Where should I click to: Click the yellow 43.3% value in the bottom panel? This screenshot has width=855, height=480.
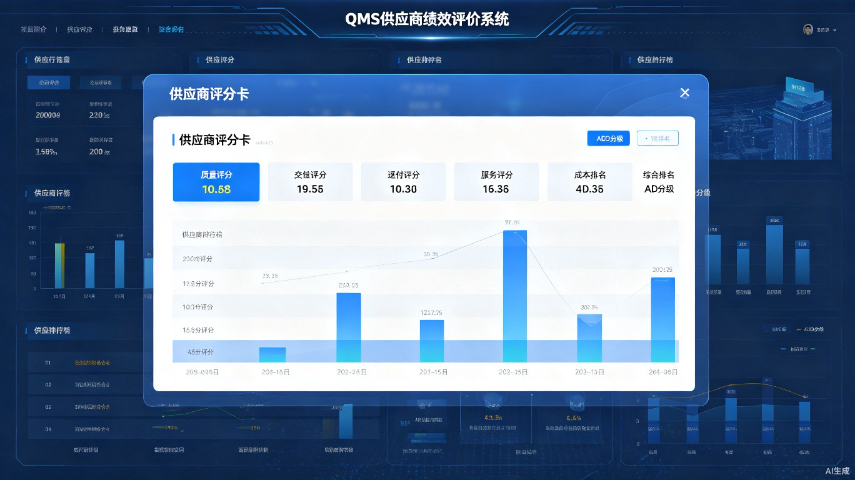(493, 417)
